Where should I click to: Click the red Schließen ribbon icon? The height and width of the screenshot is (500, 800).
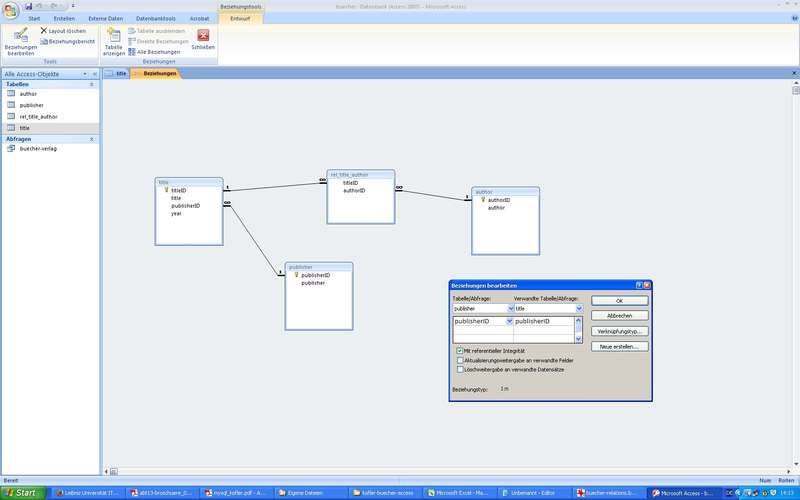203,36
